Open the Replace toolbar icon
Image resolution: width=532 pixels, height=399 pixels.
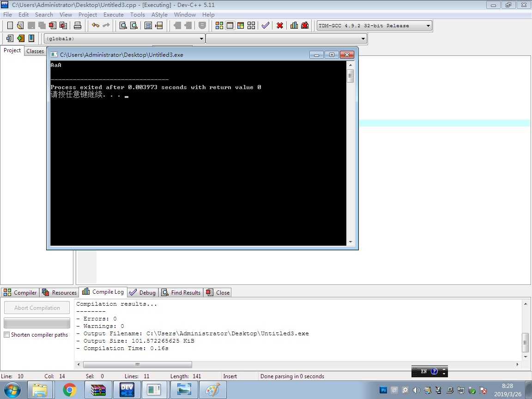tap(134, 25)
